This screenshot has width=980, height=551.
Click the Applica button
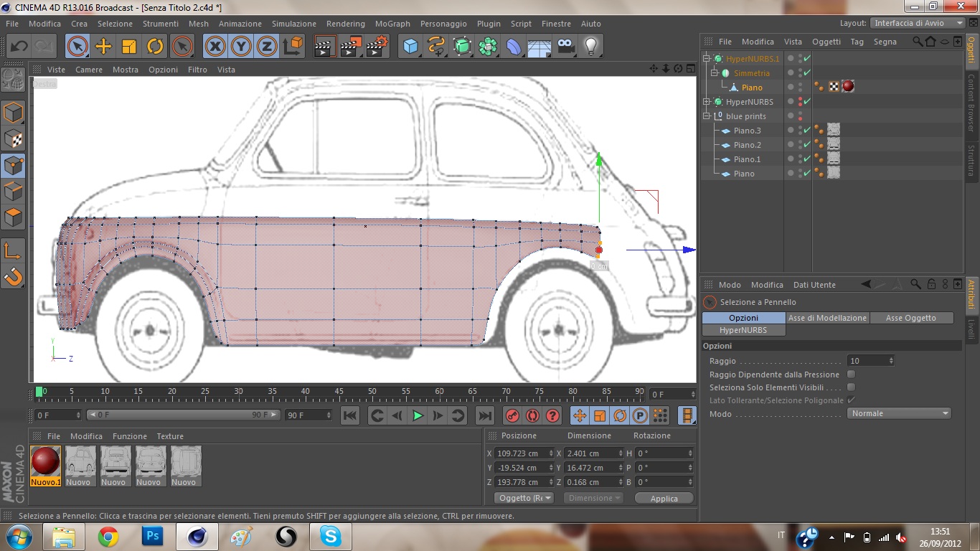[664, 499]
